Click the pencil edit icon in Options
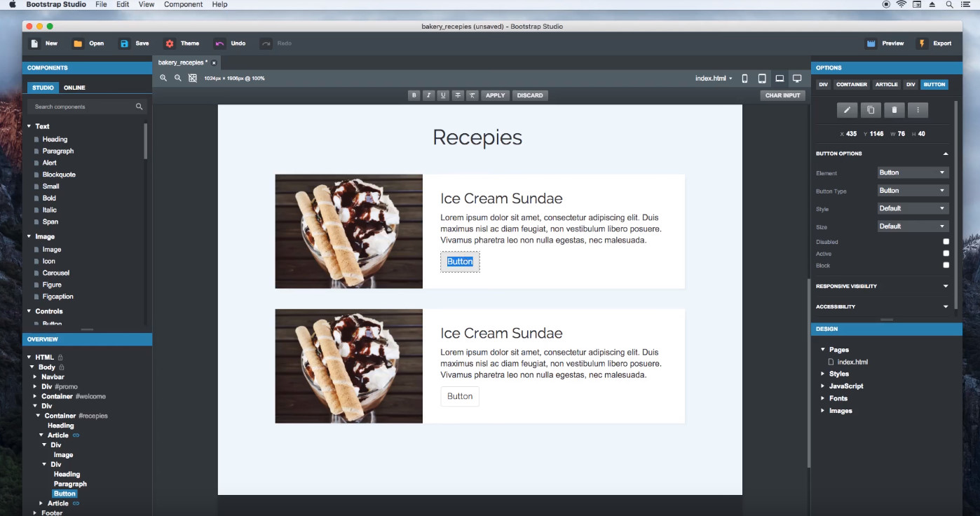The image size is (980, 516). point(847,110)
